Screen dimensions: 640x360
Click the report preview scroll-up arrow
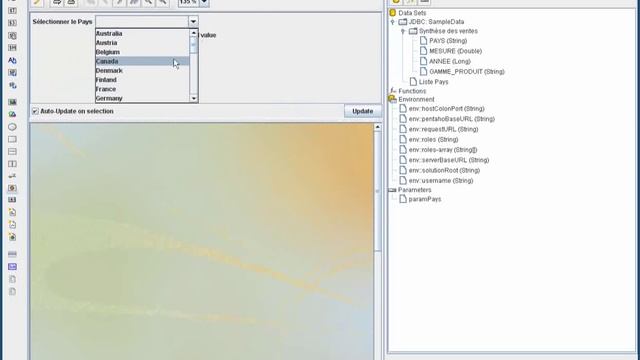(378, 127)
